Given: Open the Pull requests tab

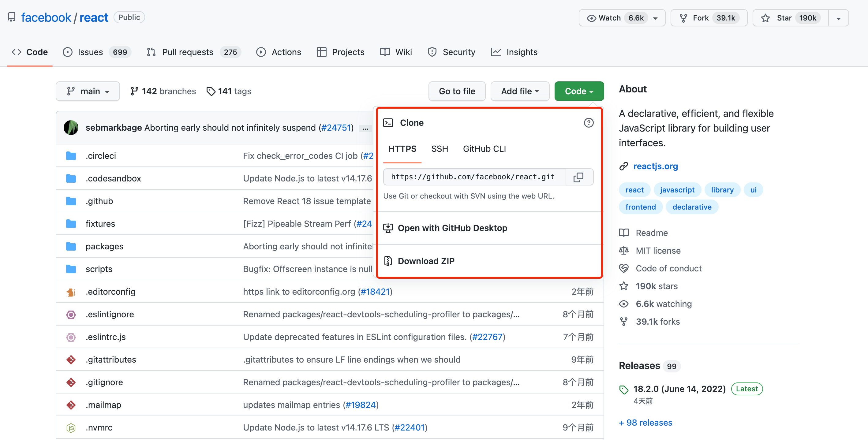Looking at the screenshot, I should tap(187, 52).
